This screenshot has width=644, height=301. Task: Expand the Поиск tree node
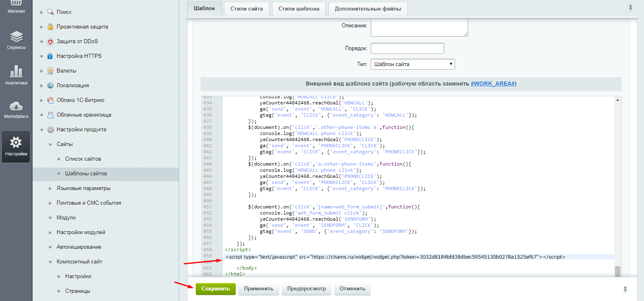[42, 12]
